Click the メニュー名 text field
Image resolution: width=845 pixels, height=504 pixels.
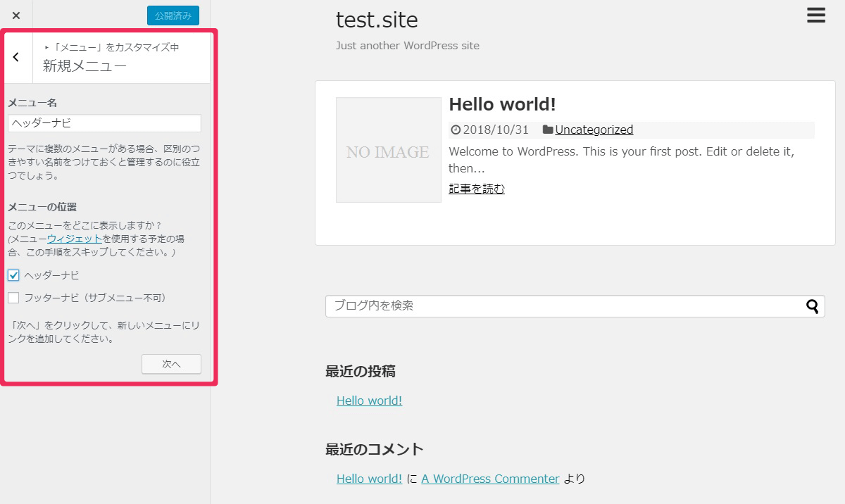pos(104,123)
